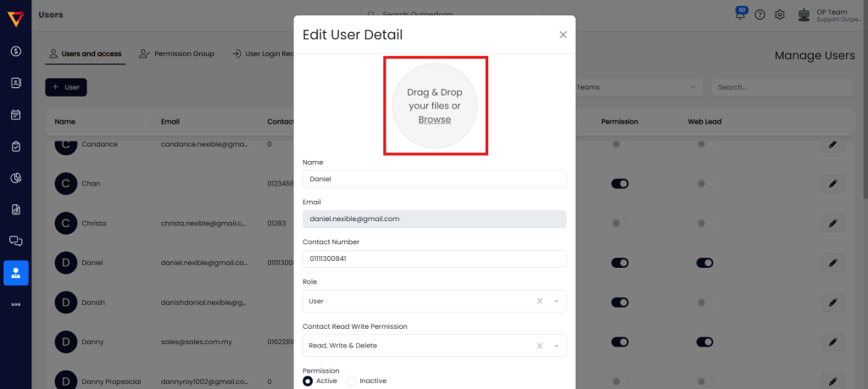Clear the Role selection with X icon

539,301
